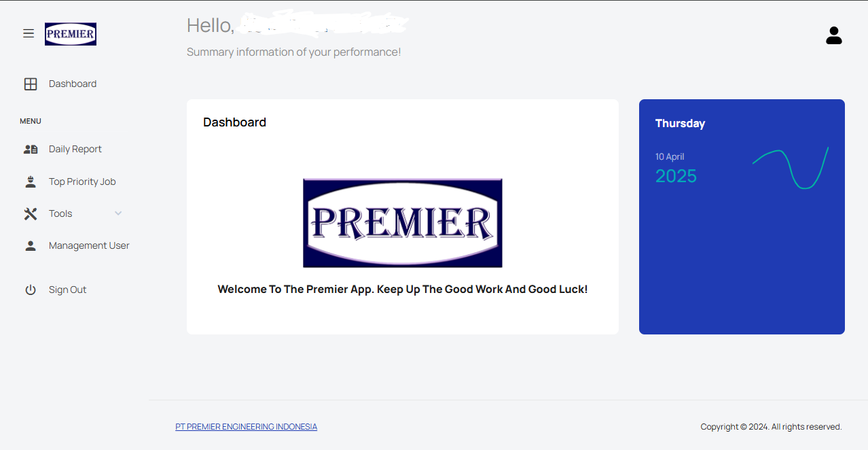Follow the PT PREMIER ENGINEERING INDONESIA link
The width and height of the screenshot is (868, 450).
[247, 427]
